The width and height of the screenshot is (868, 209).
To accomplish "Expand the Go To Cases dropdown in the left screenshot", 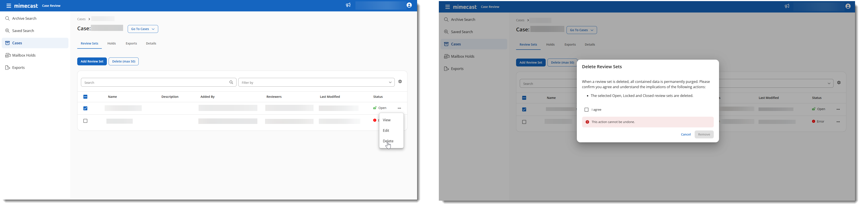I will [143, 29].
